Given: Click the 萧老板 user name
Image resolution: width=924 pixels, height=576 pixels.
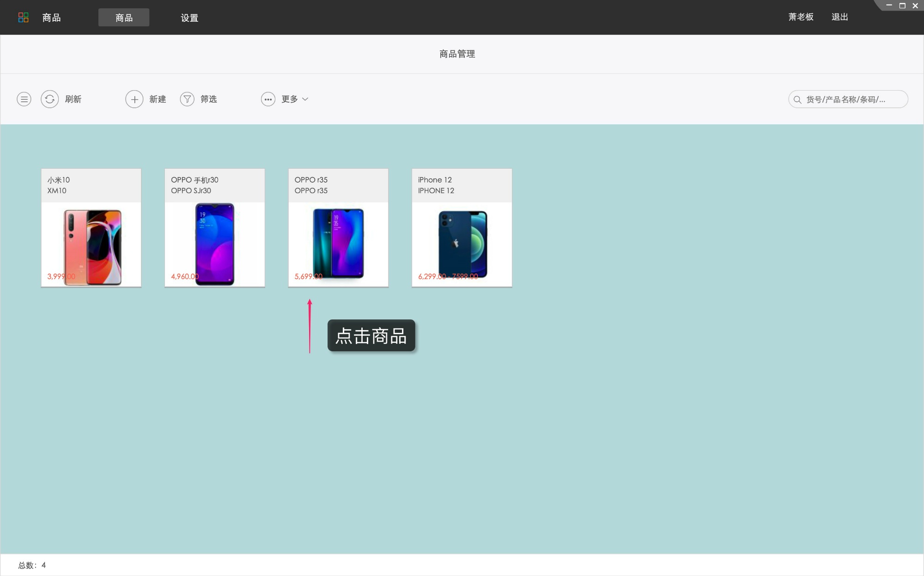Looking at the screenshot, I should [x=801, y=17].
